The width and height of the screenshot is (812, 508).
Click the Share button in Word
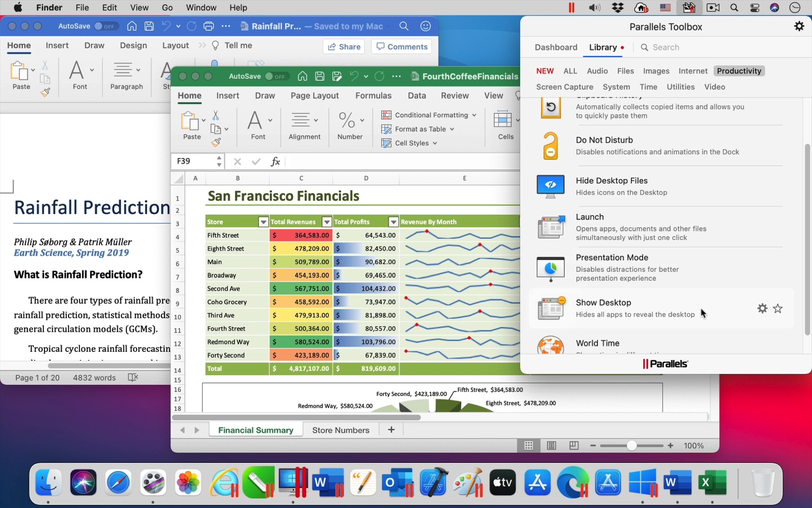344,47
